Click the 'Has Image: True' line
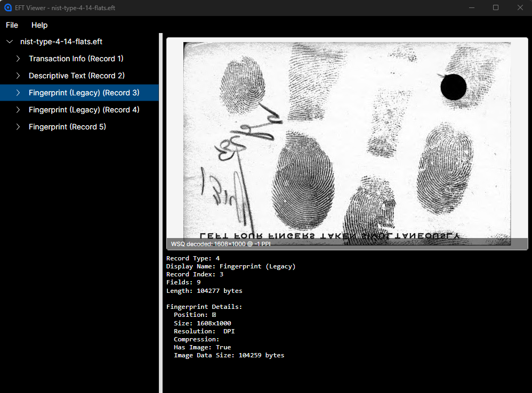532x393 pixels. 202,347
